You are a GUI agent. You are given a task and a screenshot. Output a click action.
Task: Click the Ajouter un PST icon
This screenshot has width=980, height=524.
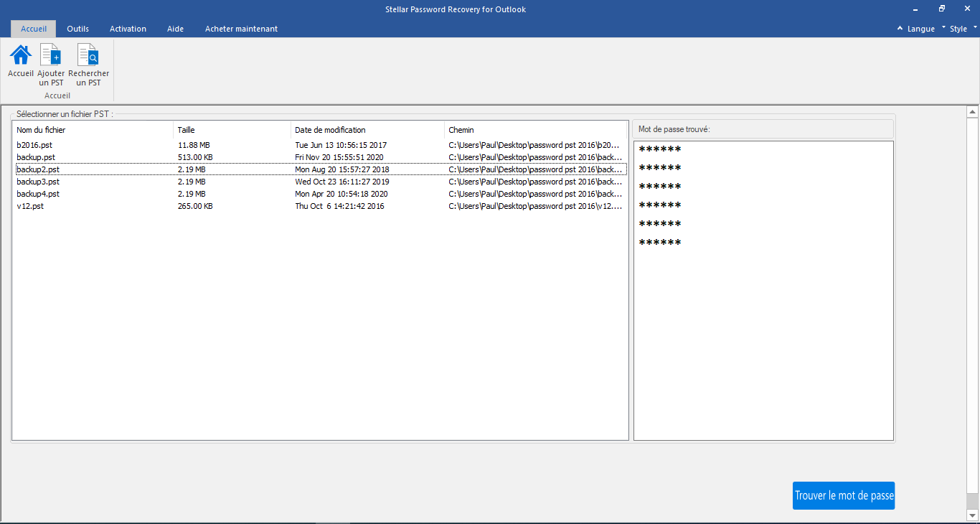pos(51,55)
